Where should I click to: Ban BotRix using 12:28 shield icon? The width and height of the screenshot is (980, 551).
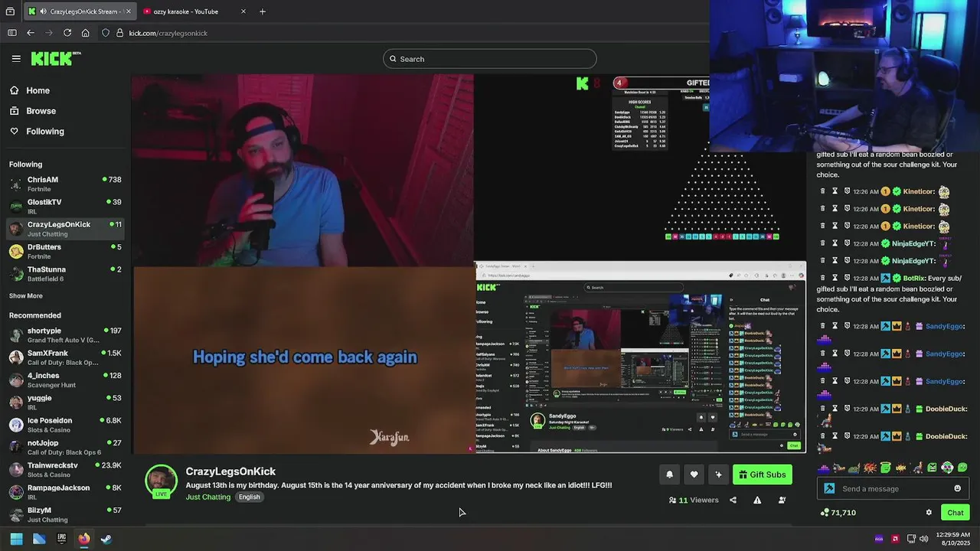click(848, 278)
